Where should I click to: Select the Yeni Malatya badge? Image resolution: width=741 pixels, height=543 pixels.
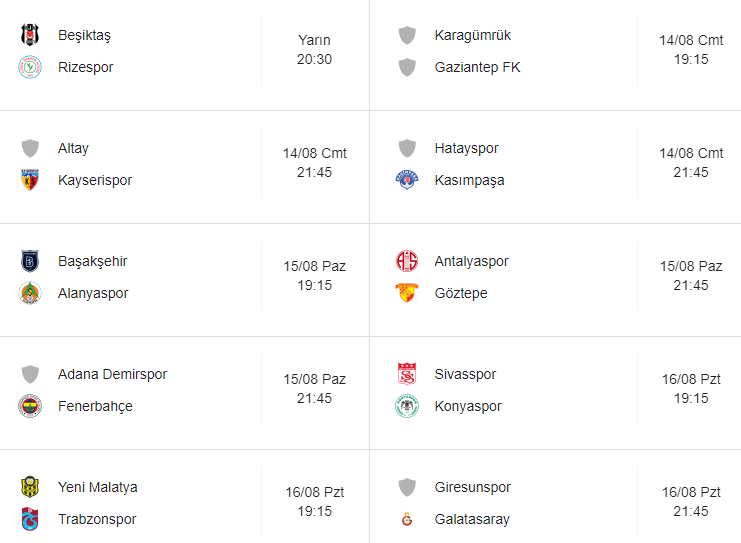pyautogui.click(x=30, y=487)
